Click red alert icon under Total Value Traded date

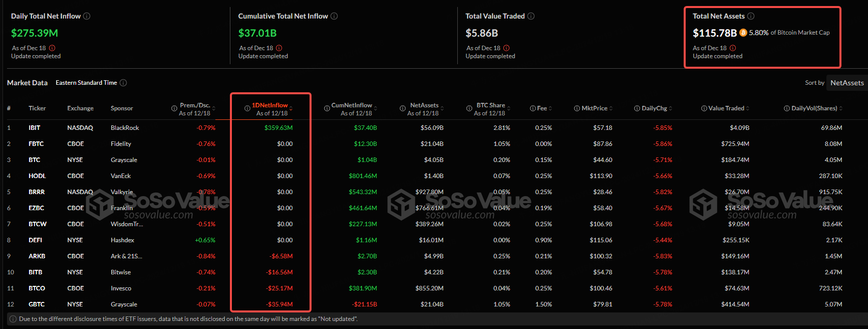click(506, 48)
